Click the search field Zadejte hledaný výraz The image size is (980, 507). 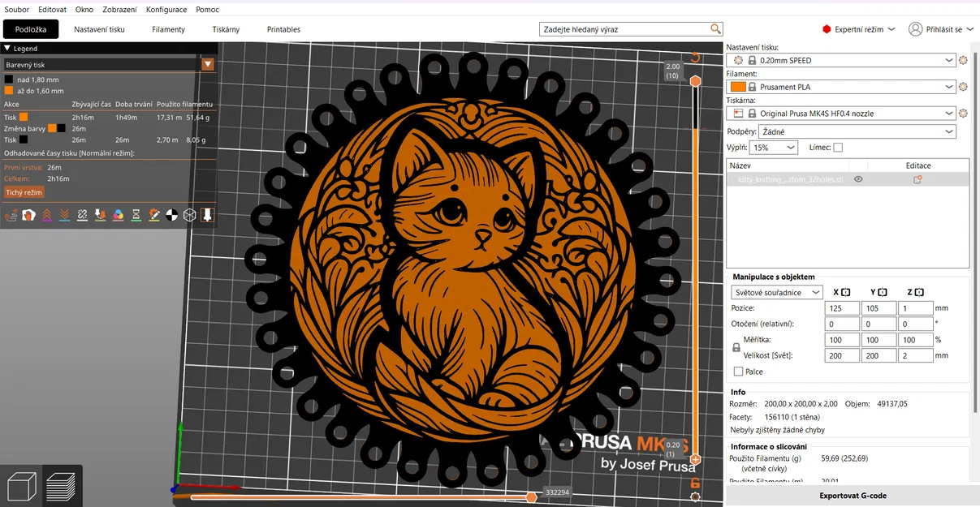click(624, 29)
